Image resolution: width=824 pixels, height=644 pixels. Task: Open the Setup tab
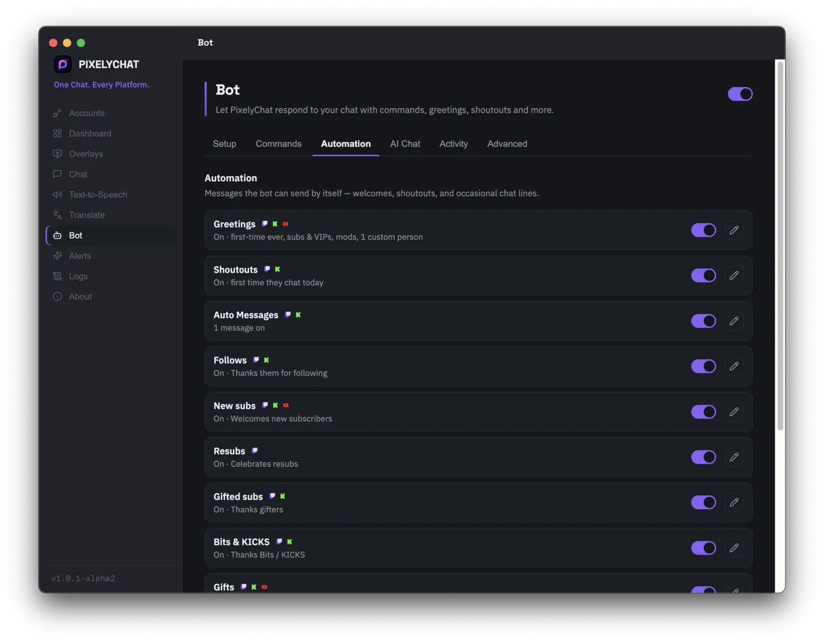click(225, 144)
